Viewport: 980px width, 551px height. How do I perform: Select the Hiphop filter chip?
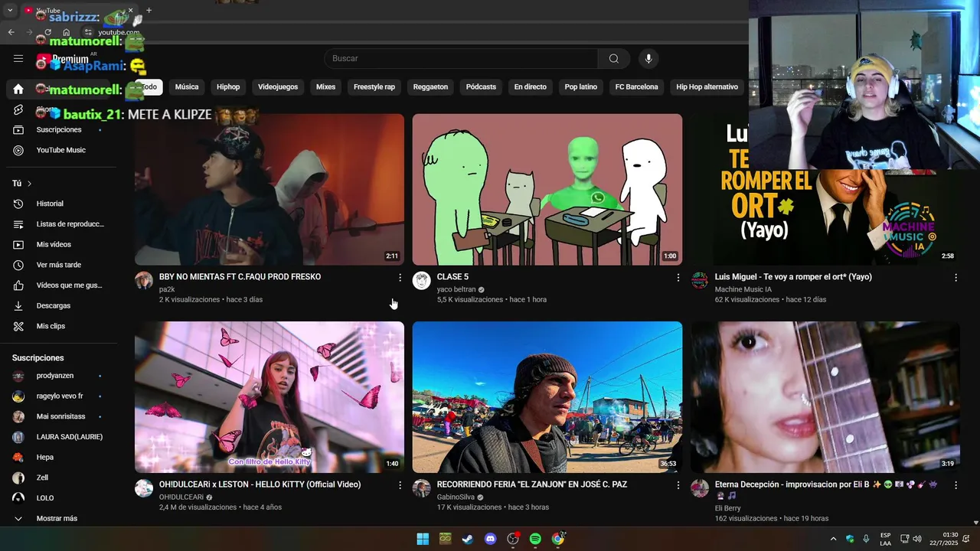[228, 87]
